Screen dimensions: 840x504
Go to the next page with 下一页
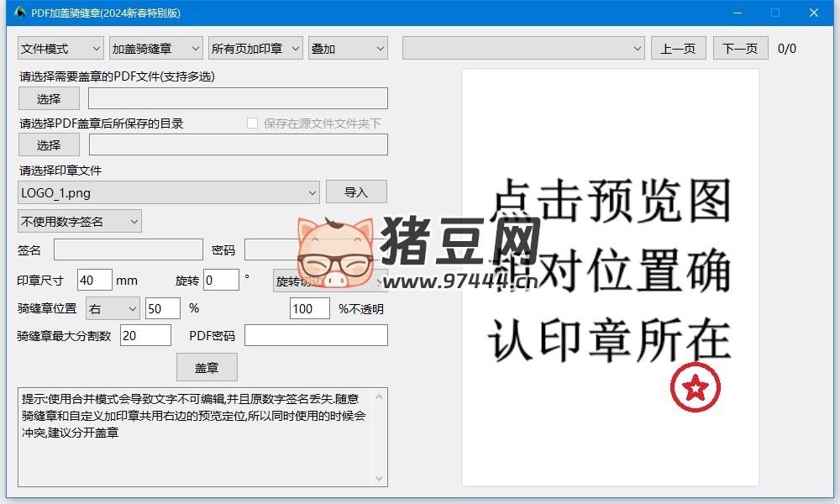click(x=741, y=49)
